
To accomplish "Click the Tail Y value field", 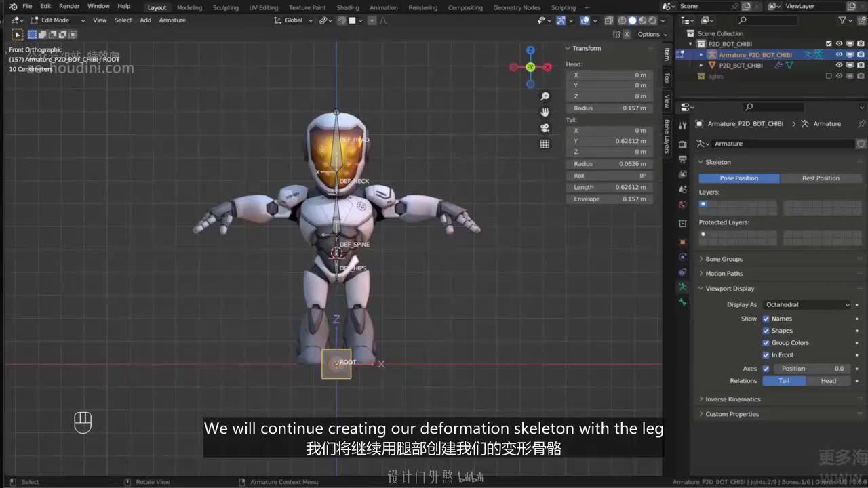I will [x=609, y=142].
